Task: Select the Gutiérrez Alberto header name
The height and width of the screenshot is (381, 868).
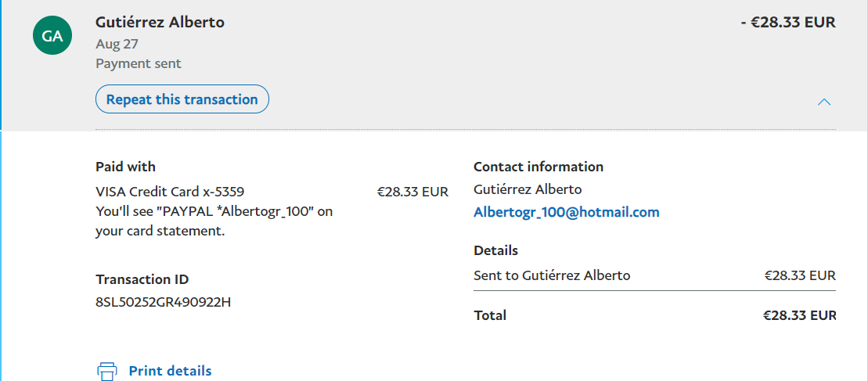Action: [x=160, y=22]
